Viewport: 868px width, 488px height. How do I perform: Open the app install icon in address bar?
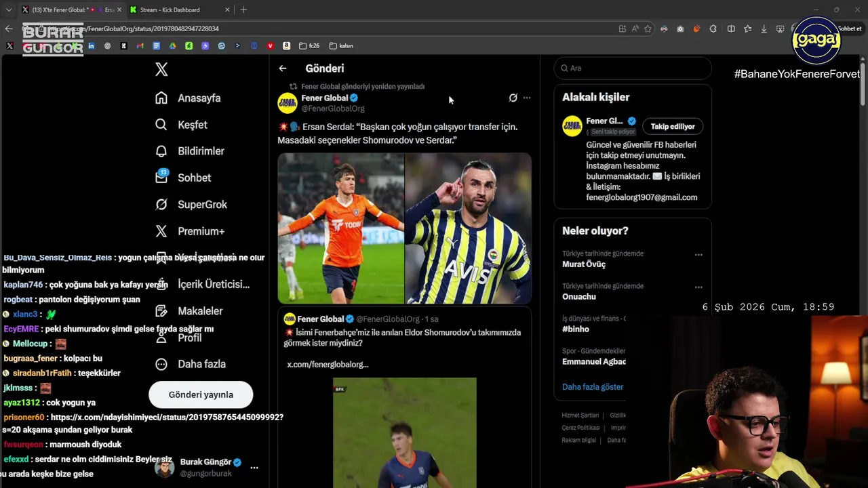(x=623, y=28)
